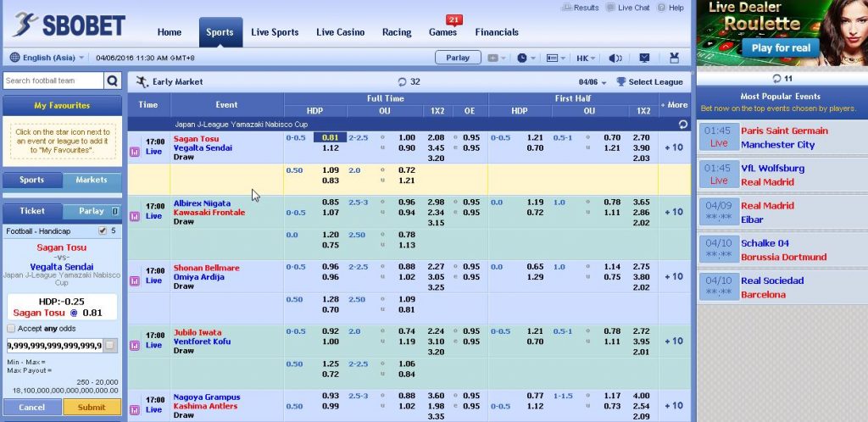Screen dimensions: 868x422
Task: Click Select League link
Action: pyautogui.click(x=655, y=82)
